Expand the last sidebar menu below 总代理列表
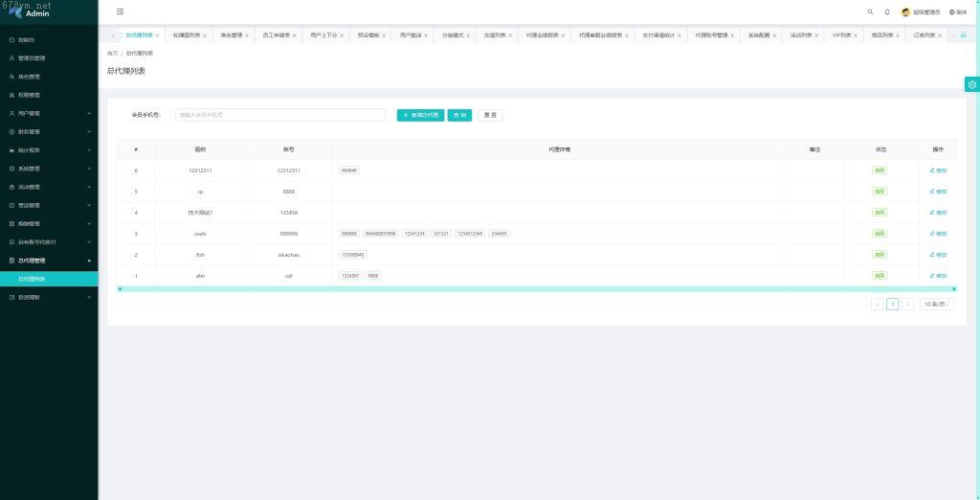The width and height of the screenshot is (980, 500). tap(49, 297)
